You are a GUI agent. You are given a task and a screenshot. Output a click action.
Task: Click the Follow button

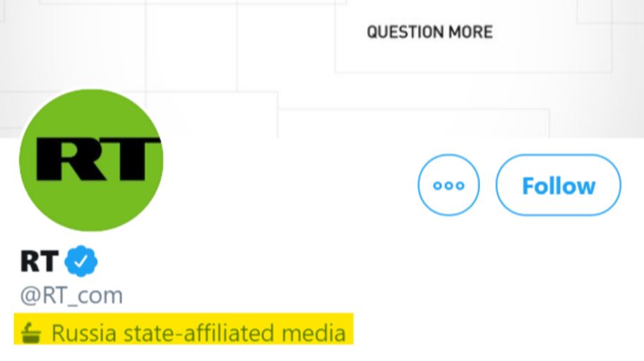558,186
